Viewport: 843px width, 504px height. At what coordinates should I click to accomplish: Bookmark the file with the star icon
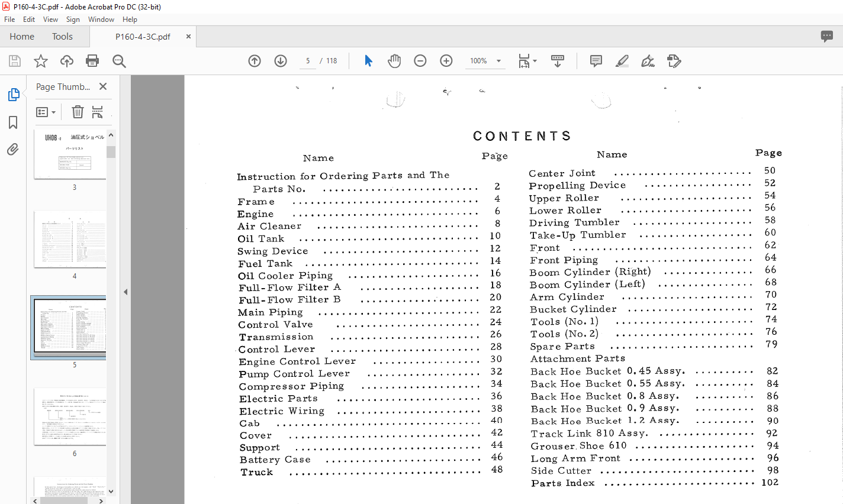[41, 61]
